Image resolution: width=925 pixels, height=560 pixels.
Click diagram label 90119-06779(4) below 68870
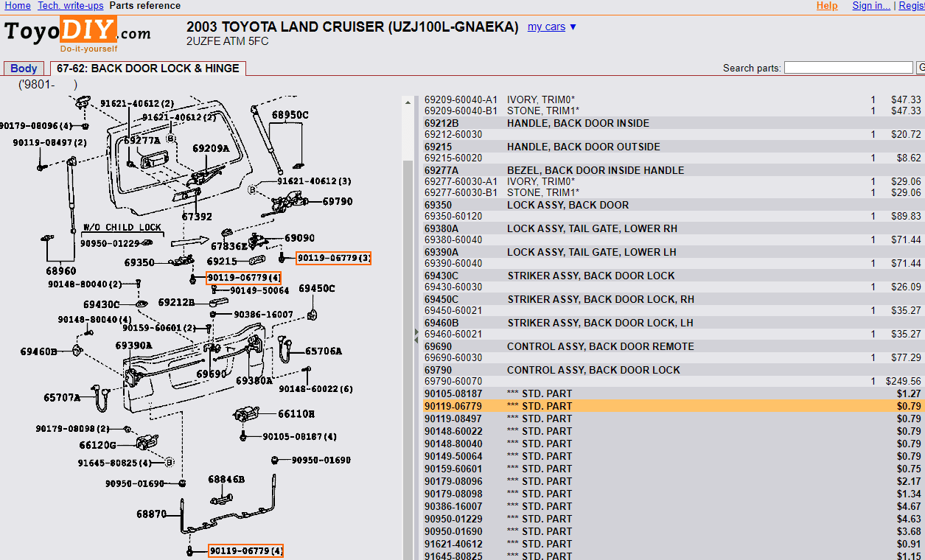(246, 550)
